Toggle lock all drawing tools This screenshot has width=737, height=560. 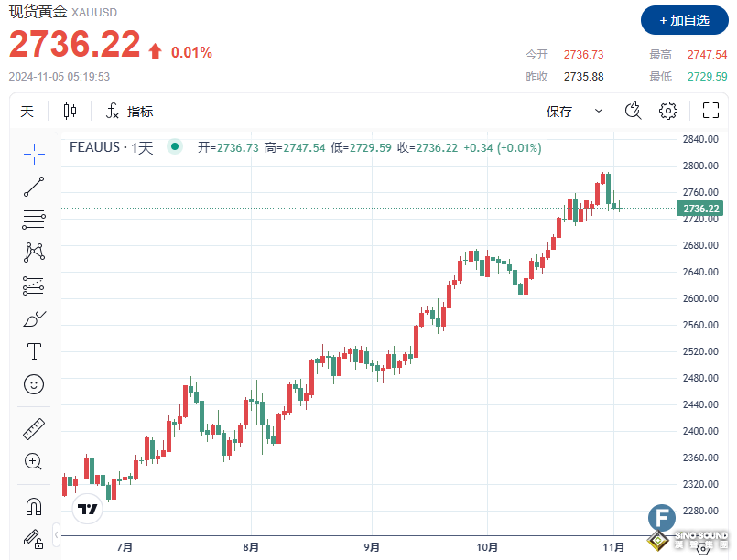pos(34,537)
